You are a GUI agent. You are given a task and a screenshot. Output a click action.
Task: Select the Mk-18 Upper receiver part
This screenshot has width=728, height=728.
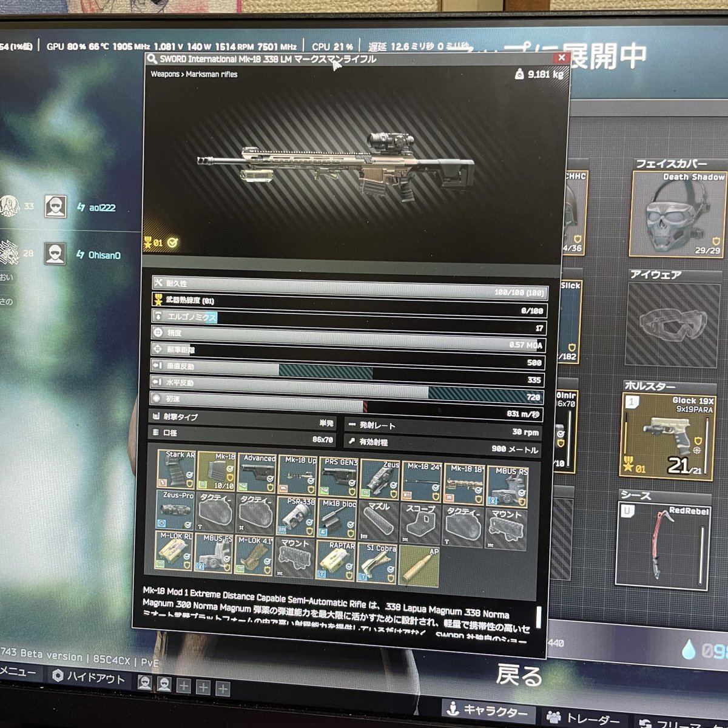297,475
